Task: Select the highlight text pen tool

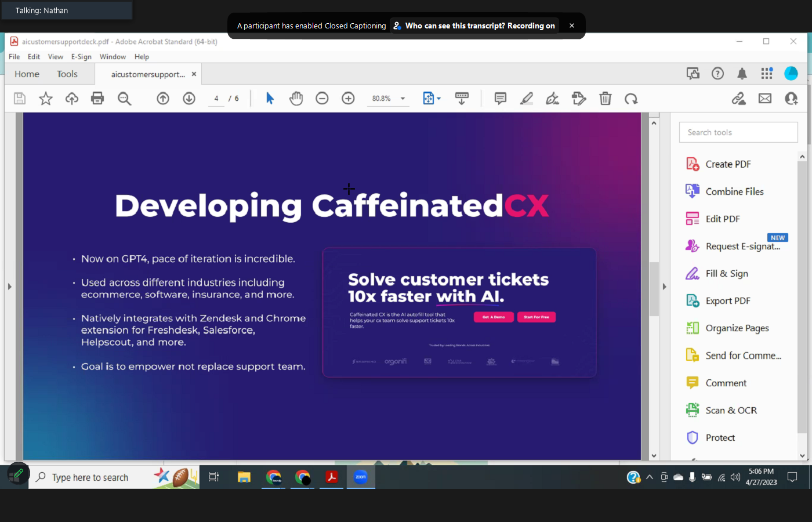Action: pos(526,99)
